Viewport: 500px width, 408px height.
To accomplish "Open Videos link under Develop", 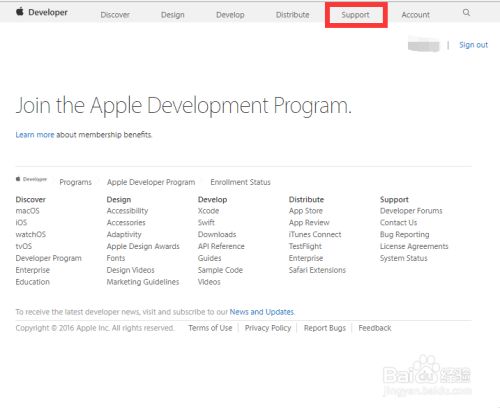I will tap(209, 282).
